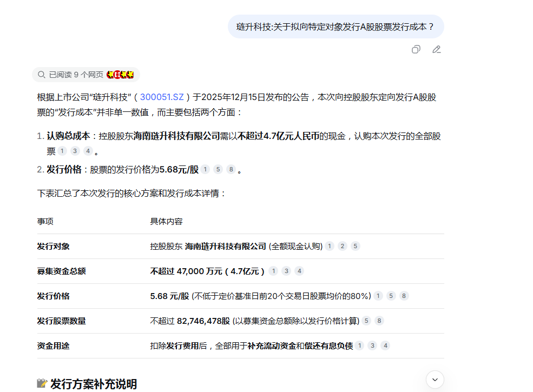Open citation 1 in 资金用途 row
This screenshot has height=392, width=533.
[x=360, y=346]
